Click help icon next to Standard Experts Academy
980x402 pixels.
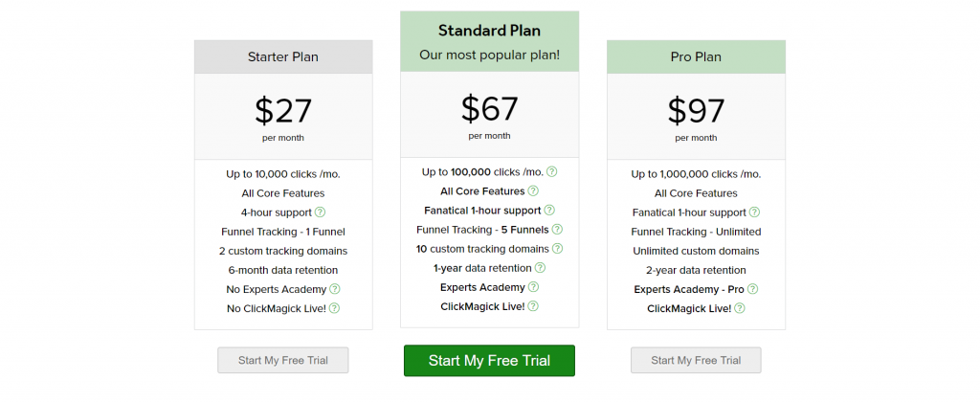[x=533, y=287]
